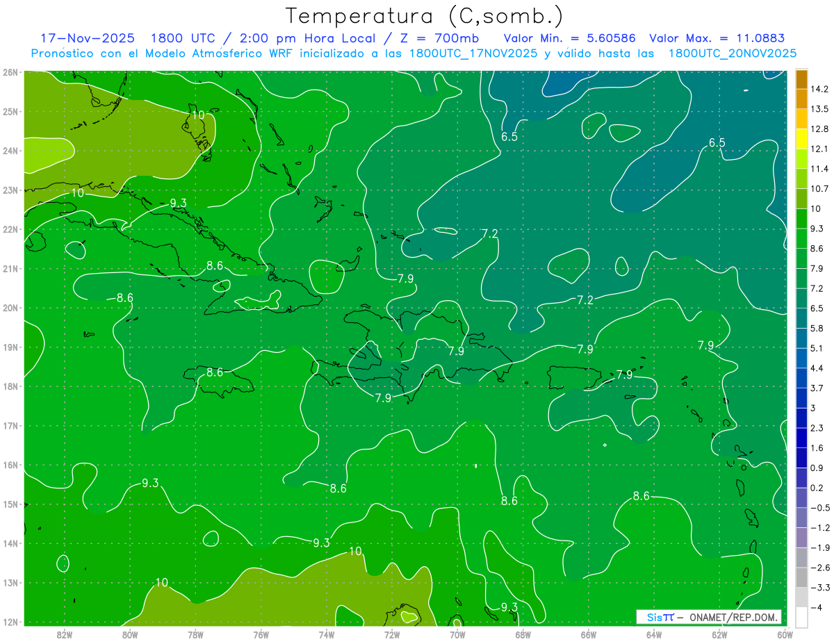Viewport: 834px width, 644px height.
Task: Select latitude axis label '19N'
Action: 10,347
